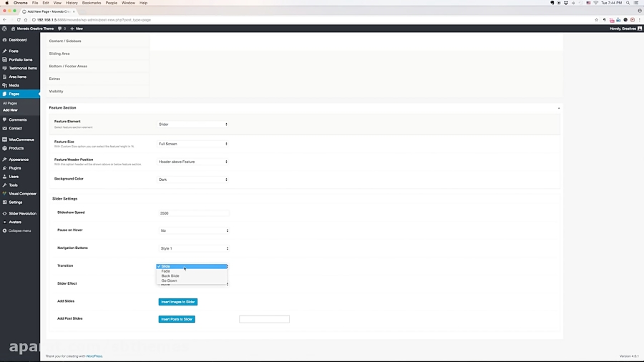Open the Bookmarks menu in menu bar
This screenshot has width=644, height=362.
tap(92, 3)
